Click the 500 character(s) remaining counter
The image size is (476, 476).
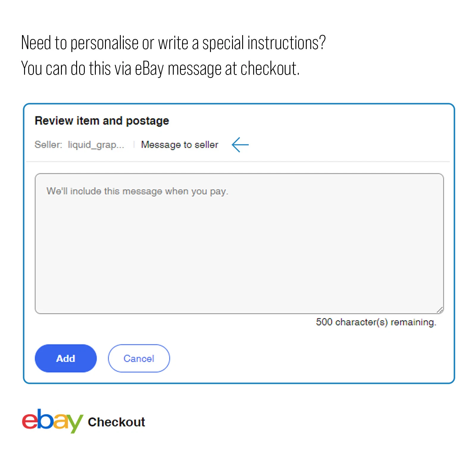coord(376,322)
